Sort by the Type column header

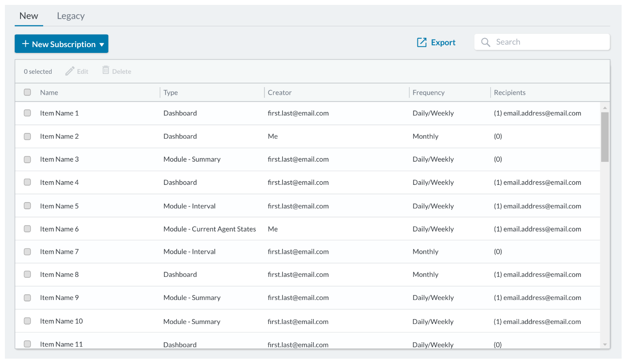click(170, 92)
